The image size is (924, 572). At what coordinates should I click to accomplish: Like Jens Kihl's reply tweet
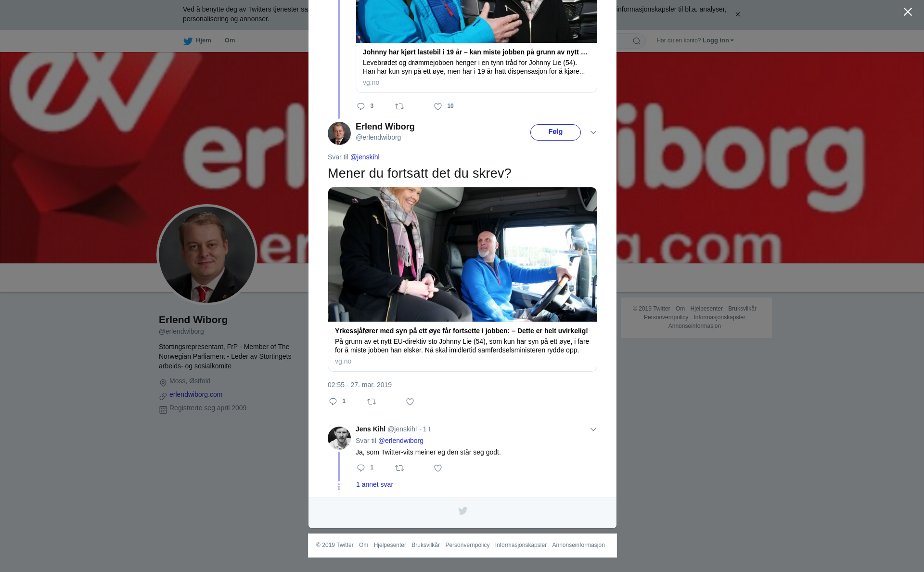tap(438, 468)
